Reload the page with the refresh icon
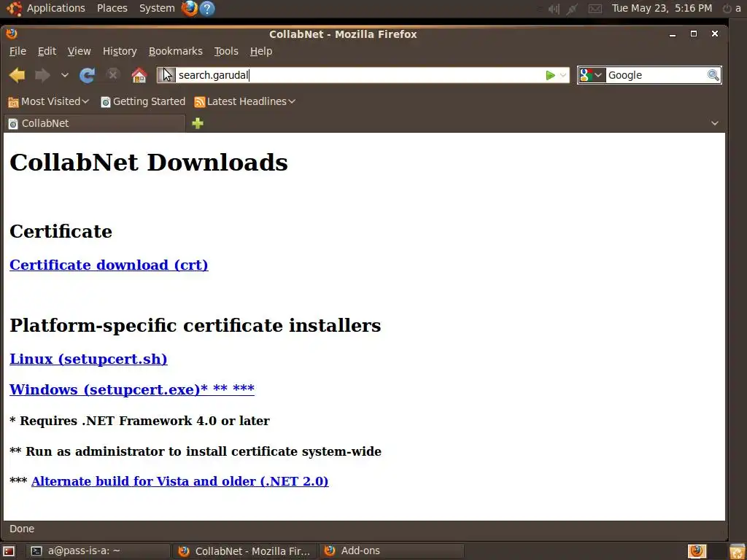 pyautogui.click(x=88, y=75)
